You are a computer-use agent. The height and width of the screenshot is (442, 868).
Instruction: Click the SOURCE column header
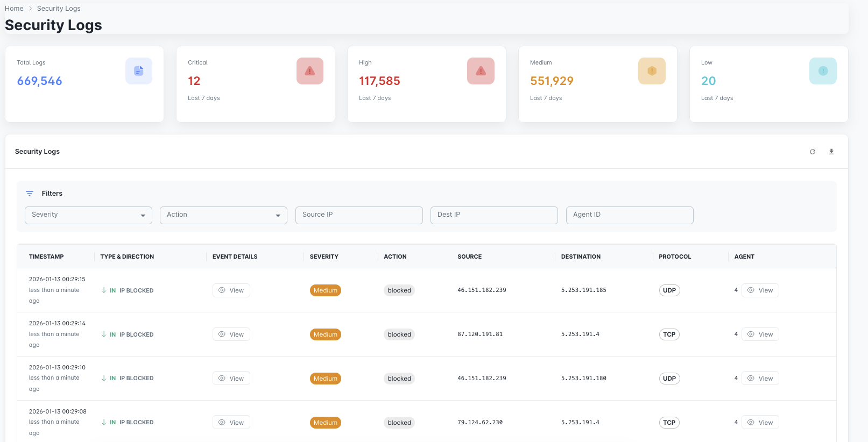470,257
